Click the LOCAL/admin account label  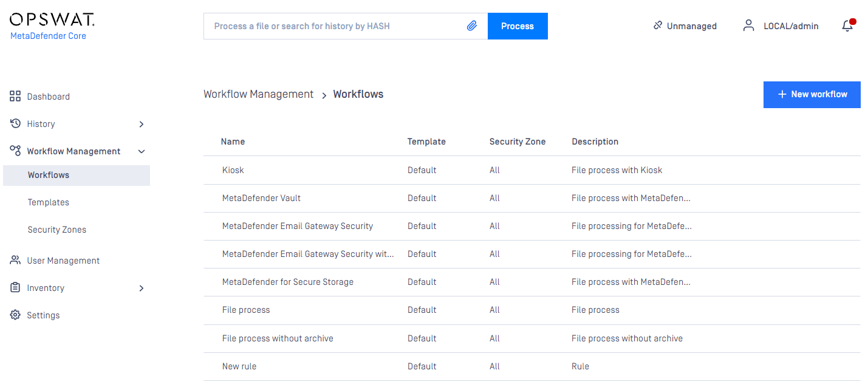coord(791,26)
